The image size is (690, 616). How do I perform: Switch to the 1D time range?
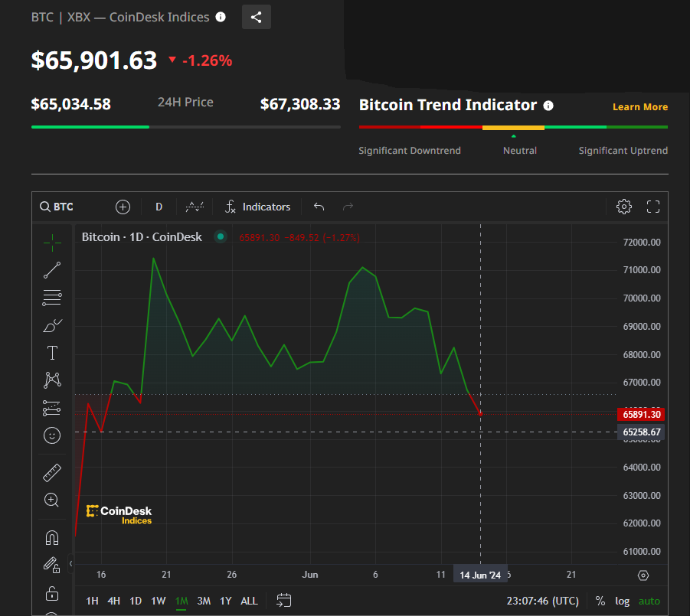click(x=136, y=601)
